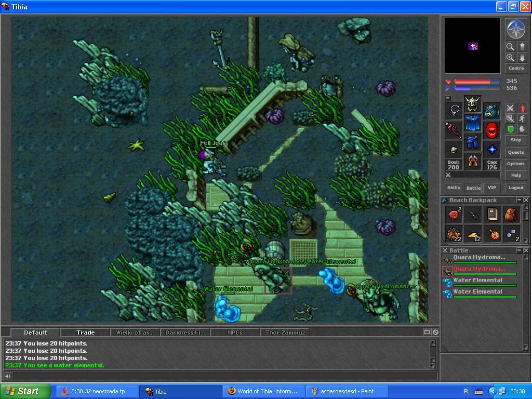Move minimap down one floor
The width and height of the screenshot is (532, 399).
522,58
